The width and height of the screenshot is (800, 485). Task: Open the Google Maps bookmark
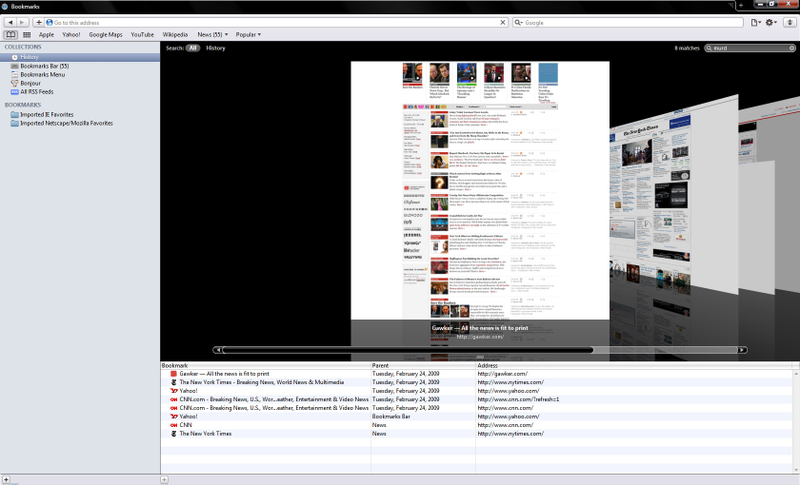click(x=106, y=35)
